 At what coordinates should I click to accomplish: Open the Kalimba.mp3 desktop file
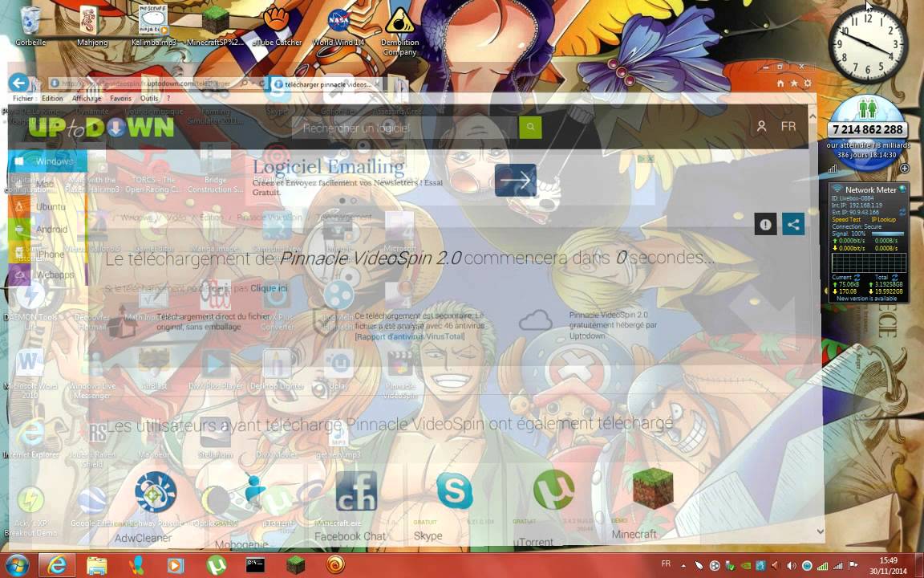pos(153,25)
